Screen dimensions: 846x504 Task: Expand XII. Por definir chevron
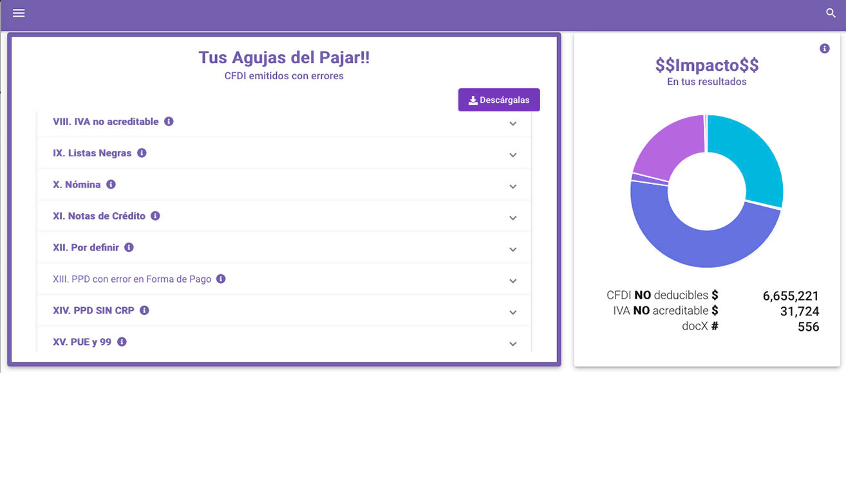pyautogui.click(x=513, y=250)
